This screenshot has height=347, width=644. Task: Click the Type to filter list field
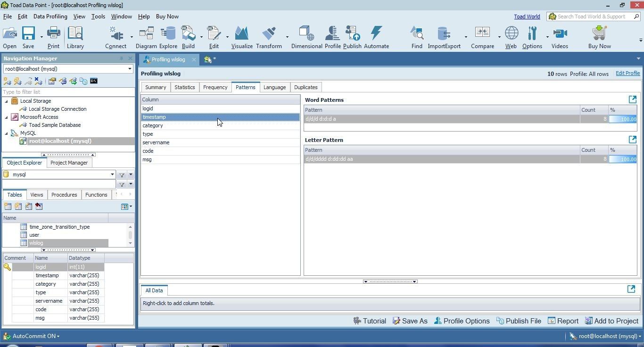(x=68, y=92)
